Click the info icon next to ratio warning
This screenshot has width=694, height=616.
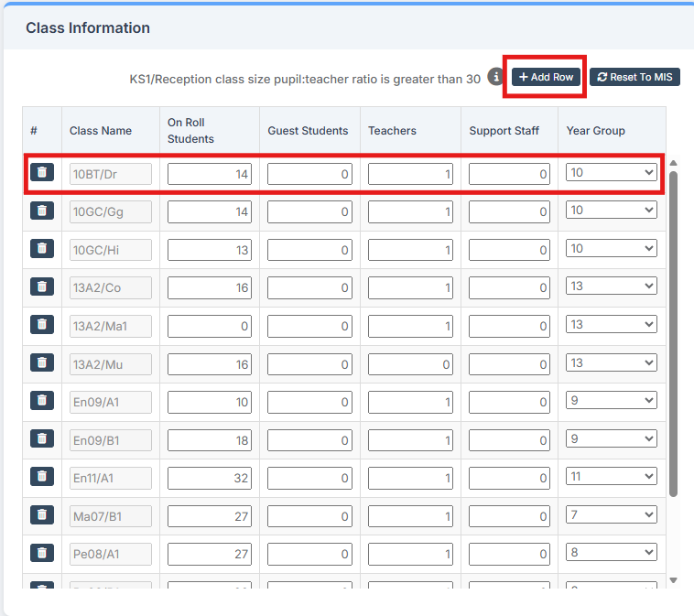coord(495,77)
